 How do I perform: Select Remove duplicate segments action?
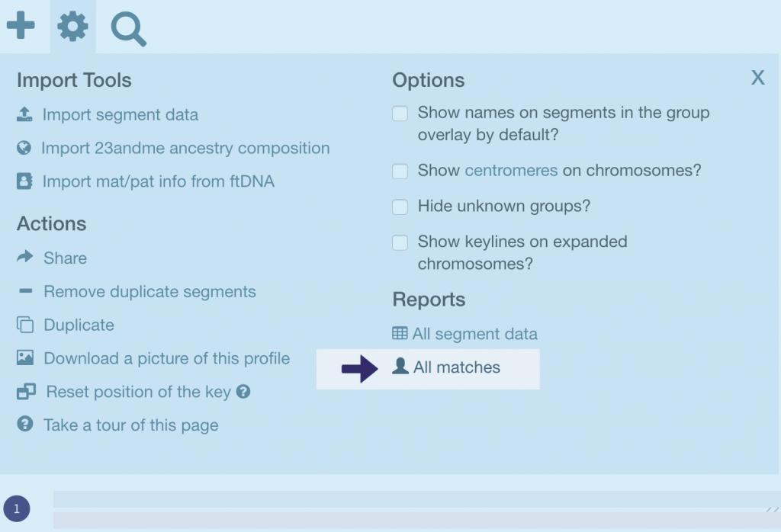(x=149, y=291)
